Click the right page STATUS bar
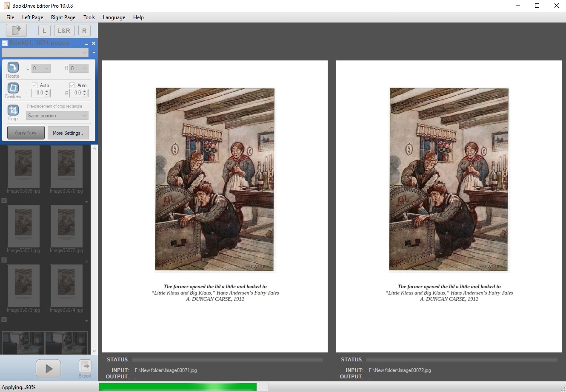Screen dimensions: 566x392 tap(462, 360)
